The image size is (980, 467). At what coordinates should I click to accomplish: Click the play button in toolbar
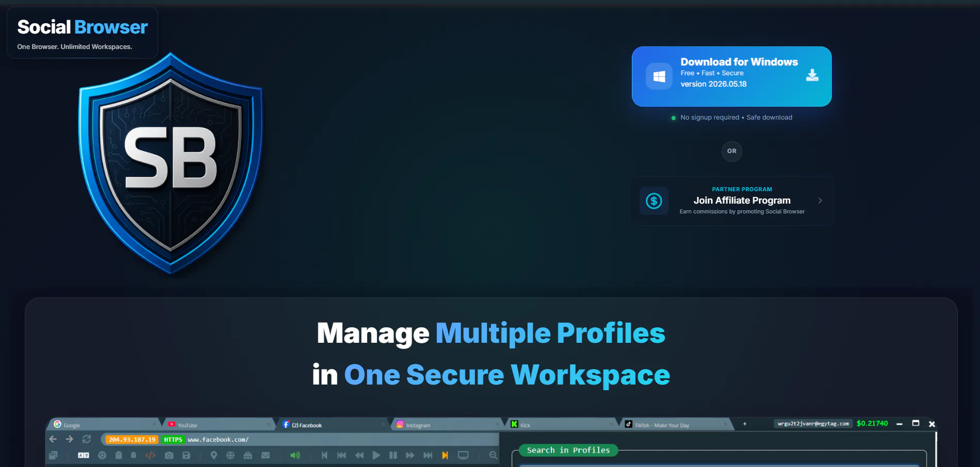click(x=377, y=455)
